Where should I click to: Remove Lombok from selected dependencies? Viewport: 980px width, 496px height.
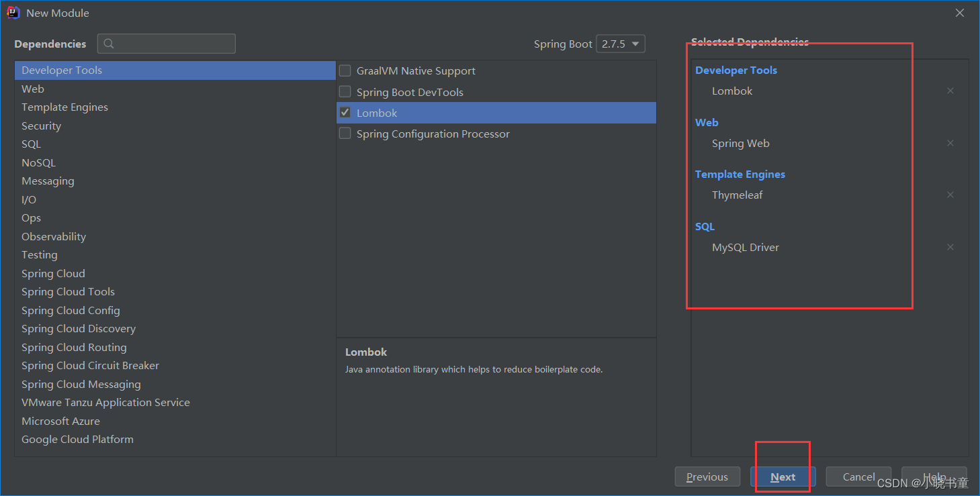[x=950, y=91]
